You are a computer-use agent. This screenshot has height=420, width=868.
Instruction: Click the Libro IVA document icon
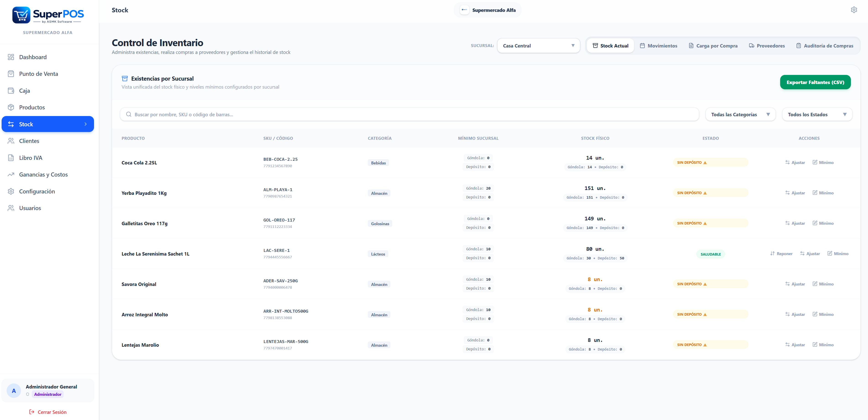pos(11,158)
